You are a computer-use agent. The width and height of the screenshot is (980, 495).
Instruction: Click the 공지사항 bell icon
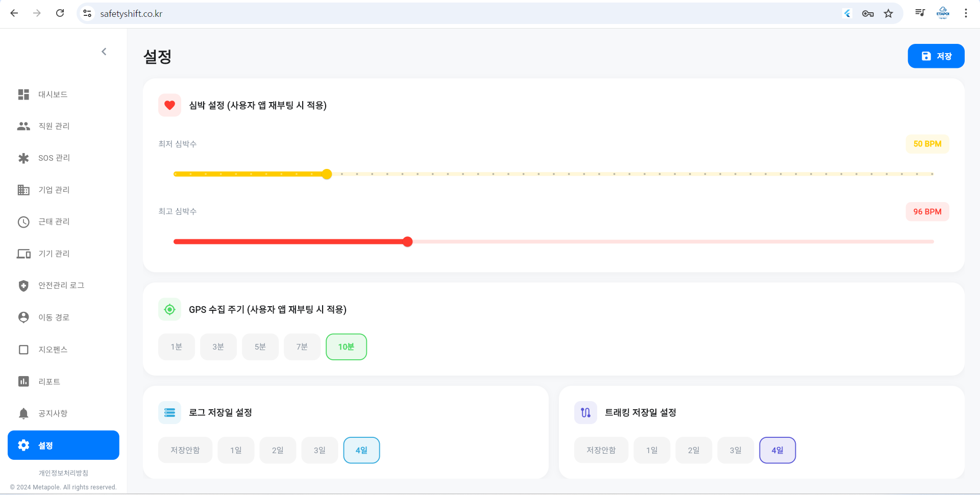pyautogui.click(x=23, y=413)
